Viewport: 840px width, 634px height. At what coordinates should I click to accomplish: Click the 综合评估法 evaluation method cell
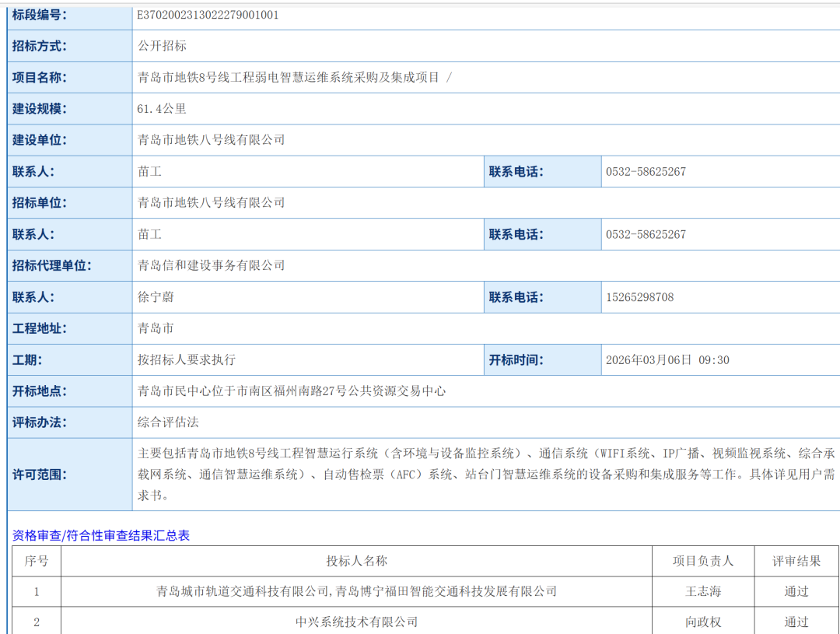[x=161, y=422]
